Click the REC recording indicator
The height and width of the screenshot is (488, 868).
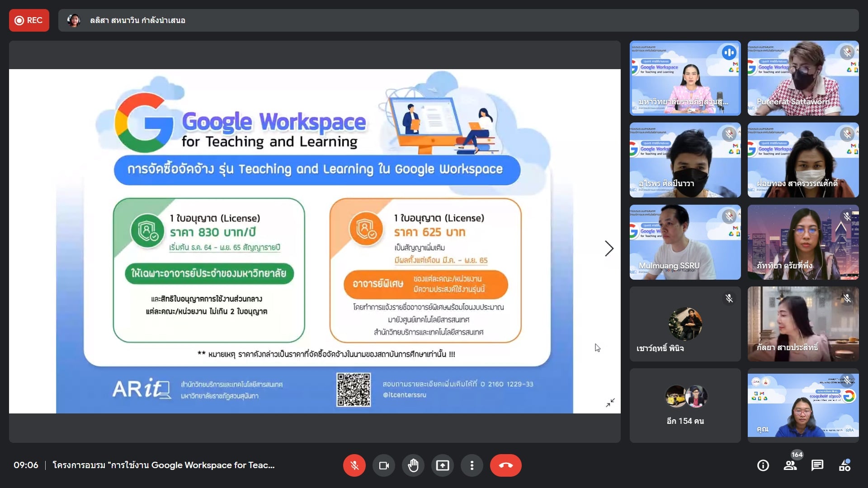[29, 20]
